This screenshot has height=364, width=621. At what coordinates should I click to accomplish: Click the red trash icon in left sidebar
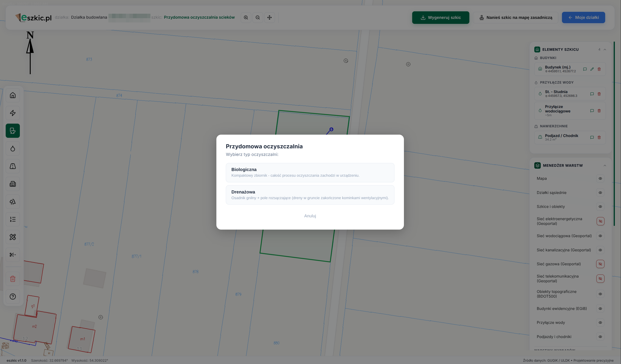click(x=13, y=279)
